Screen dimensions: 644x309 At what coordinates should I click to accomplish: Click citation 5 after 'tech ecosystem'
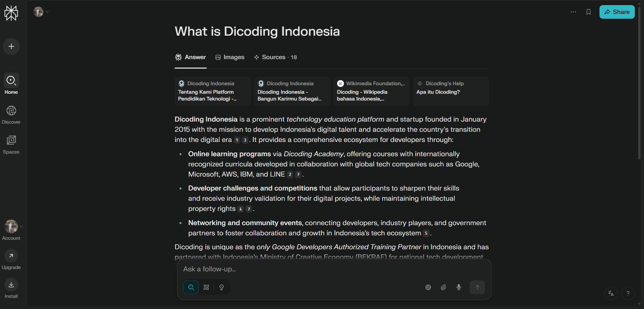click(426, 233)
